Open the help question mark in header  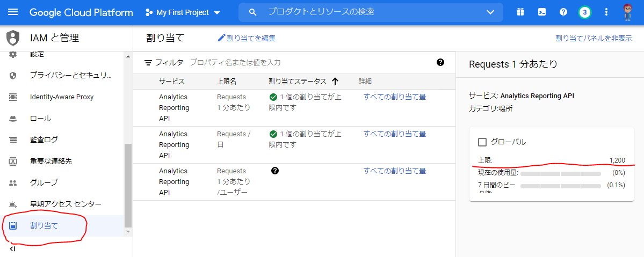pos(563,12)
